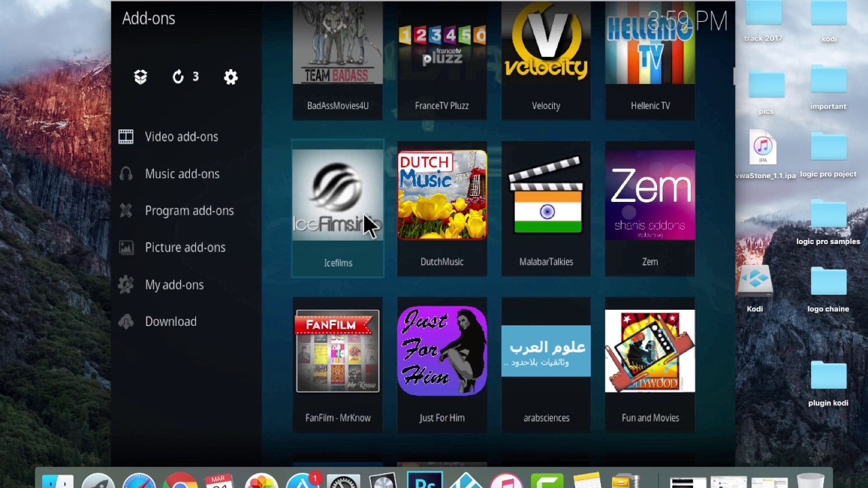
Task: Open the Hellenic TV add-on
Action: tap(650, 61)
